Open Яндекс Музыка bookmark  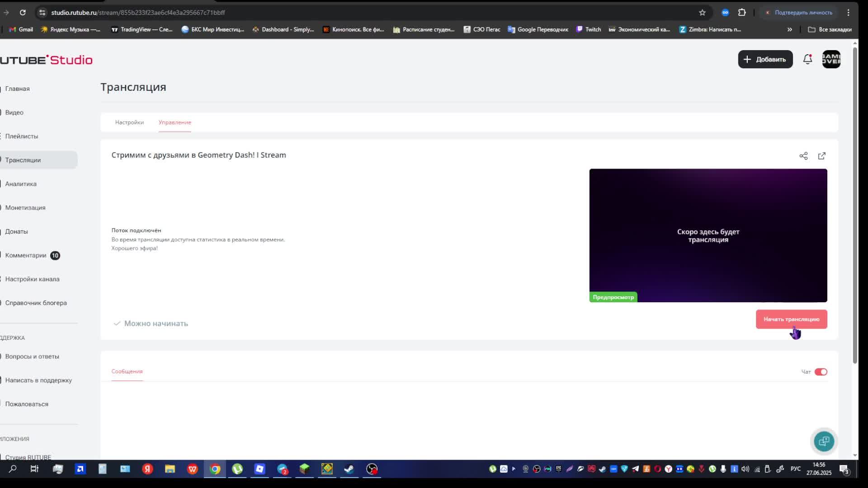coord(71,29)
